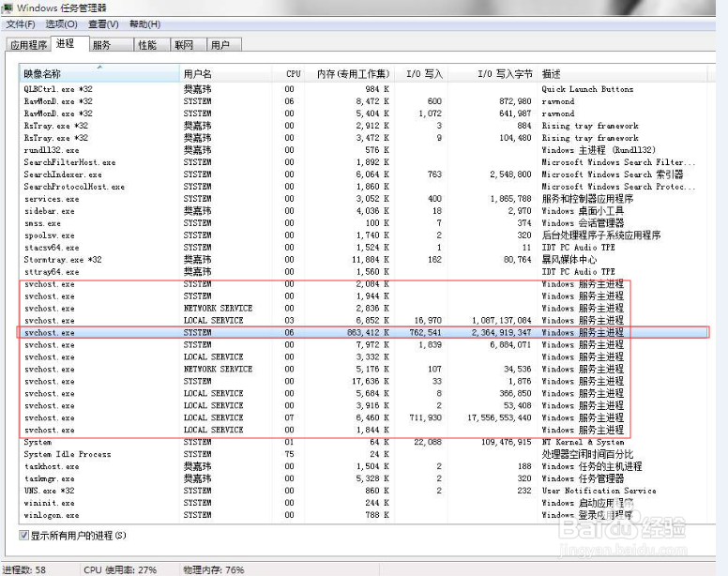Select svchost.exe using 3,332 K memory
Screen dimensions: 728x576
(x=363, y=356)
